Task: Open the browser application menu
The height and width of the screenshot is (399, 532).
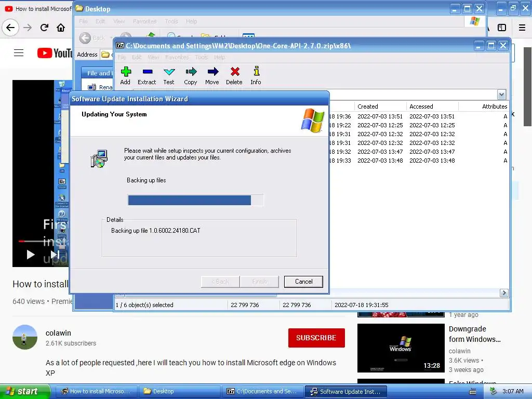Action: [x=522, y=28]
